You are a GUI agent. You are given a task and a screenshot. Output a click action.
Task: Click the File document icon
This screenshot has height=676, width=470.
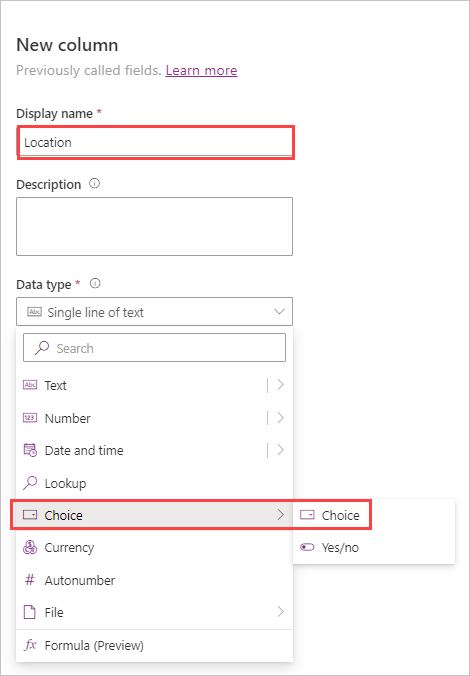(30, 612)
